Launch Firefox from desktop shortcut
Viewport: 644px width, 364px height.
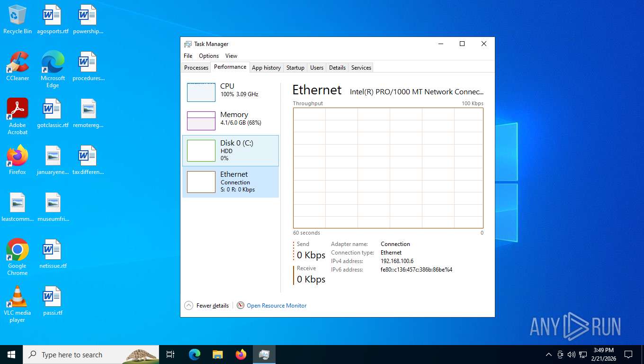18,160
